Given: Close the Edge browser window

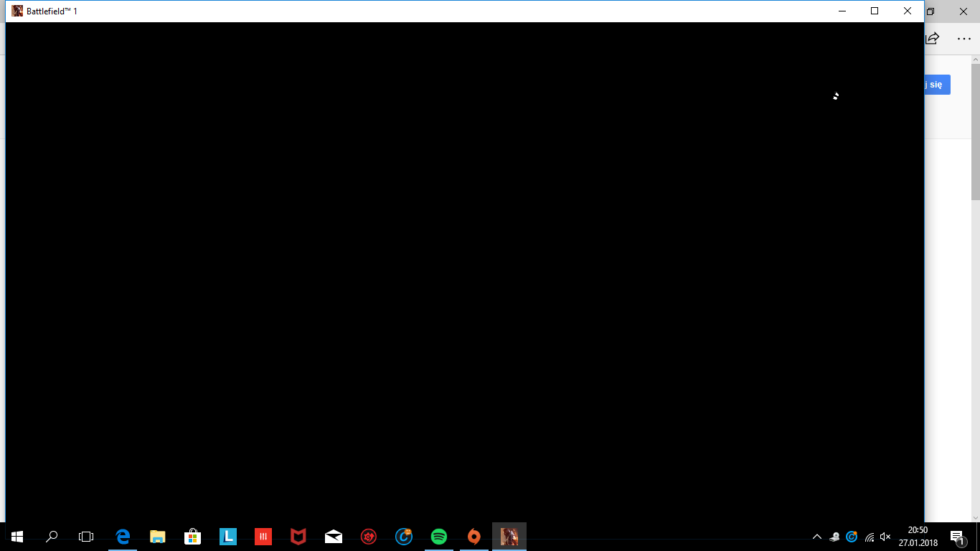Looking at the screenshot, I should (x=963, y=11).
